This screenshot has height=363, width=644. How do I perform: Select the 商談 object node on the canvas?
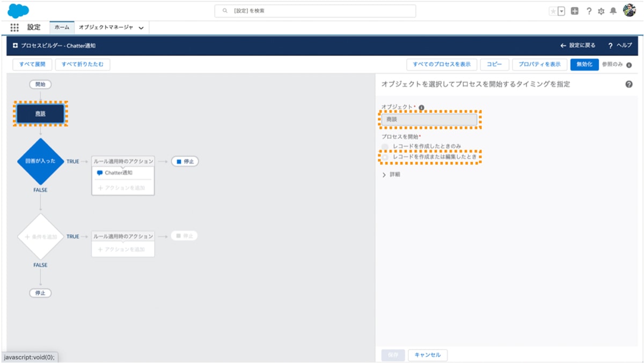click(x=40, y=114)
